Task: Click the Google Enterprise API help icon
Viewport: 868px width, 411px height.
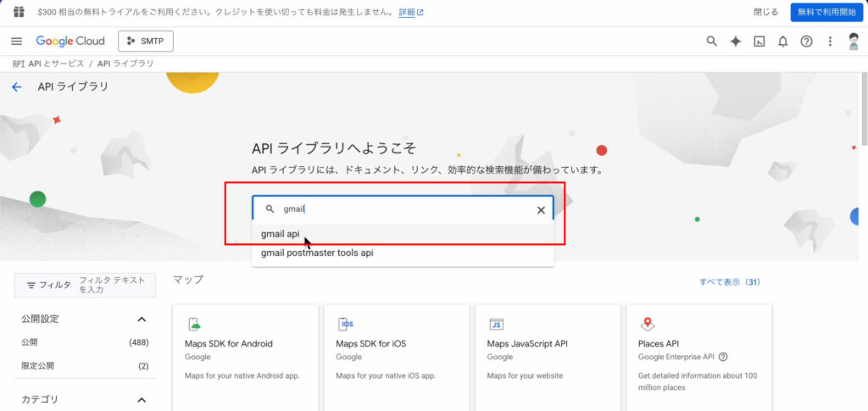Action: (x=723, y=357)
